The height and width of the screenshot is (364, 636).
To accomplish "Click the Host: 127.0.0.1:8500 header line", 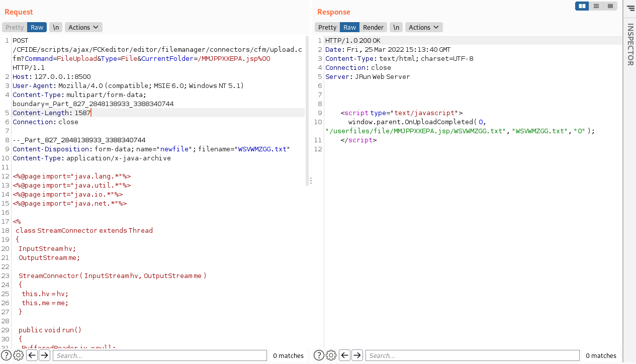I will click(x=52, y=76).
